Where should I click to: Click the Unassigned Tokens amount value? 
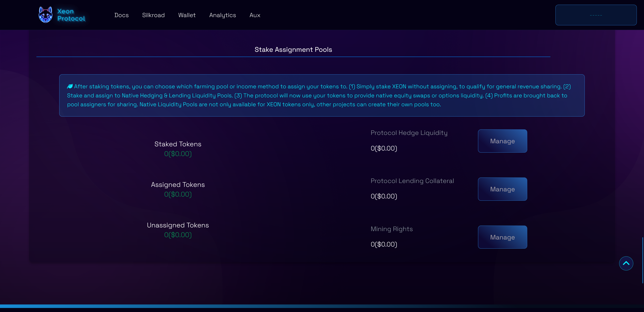178,235
